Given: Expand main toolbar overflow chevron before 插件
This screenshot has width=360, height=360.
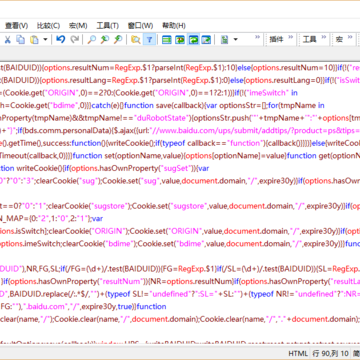Looking at the screenshot, I should (257, 37).
